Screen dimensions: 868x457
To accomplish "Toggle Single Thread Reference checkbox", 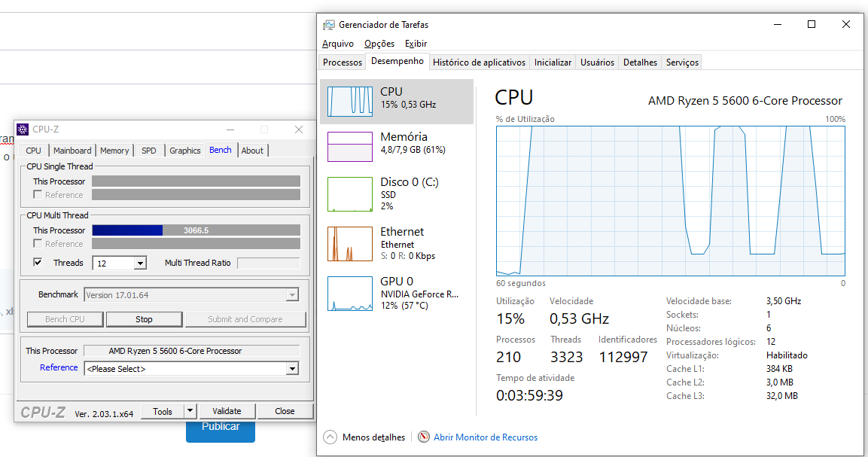I will [x=38, y=194].
